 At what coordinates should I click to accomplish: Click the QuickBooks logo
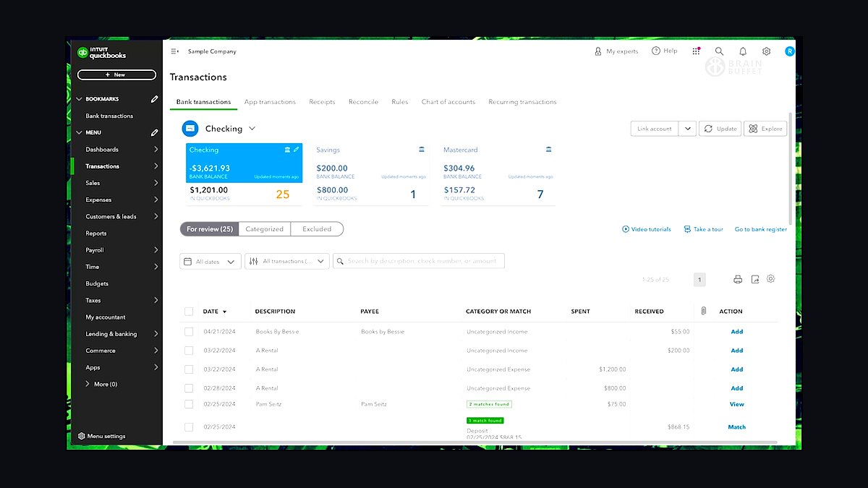point(102,52)
